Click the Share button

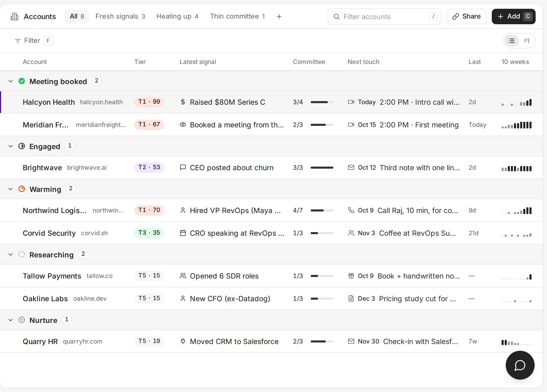(x=466, y=17)
